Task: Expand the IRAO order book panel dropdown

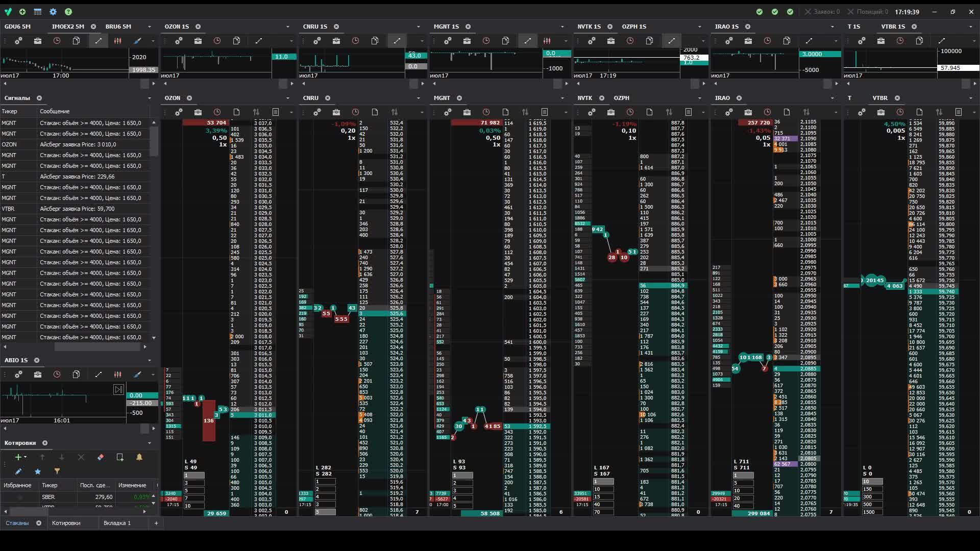Action: (832, 98)
